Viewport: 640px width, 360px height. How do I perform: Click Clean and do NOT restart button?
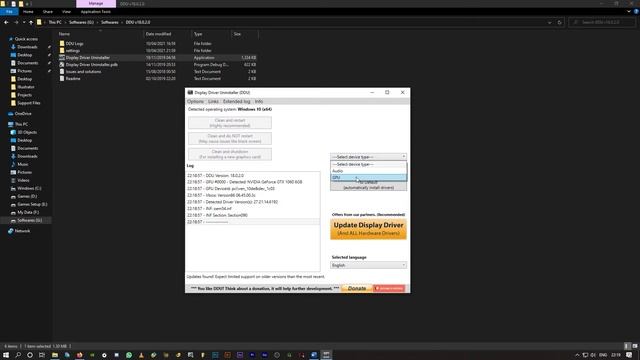(230, 138)
